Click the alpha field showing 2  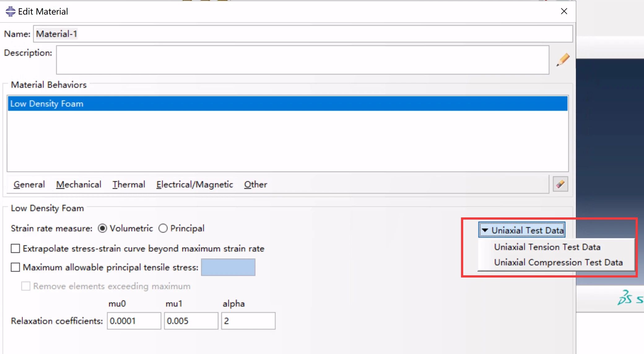pyautogui.click(x=248, y=321)
